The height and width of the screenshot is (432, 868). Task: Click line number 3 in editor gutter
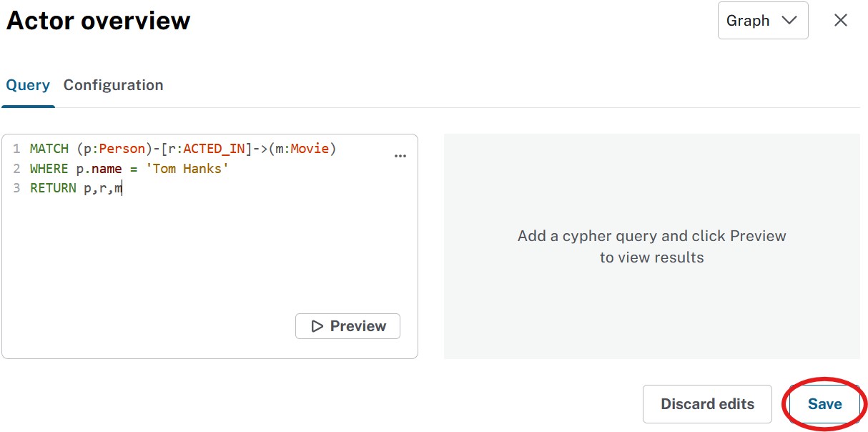16,188
